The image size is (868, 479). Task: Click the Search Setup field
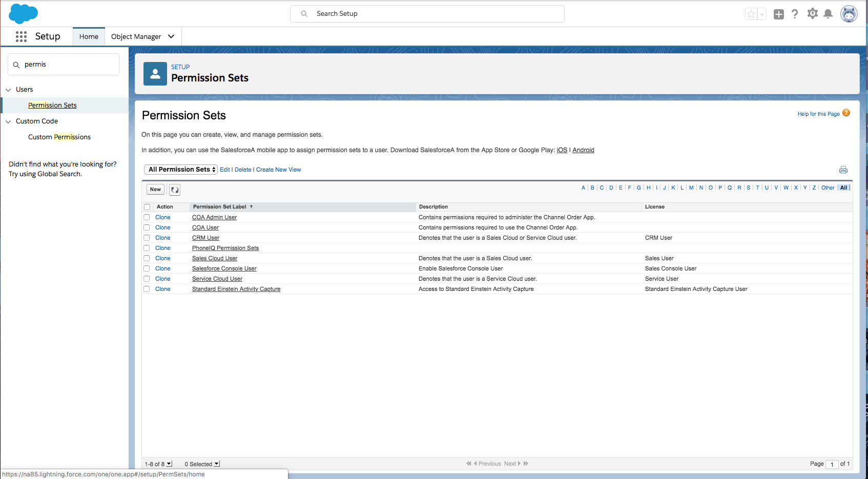(427, 14)
